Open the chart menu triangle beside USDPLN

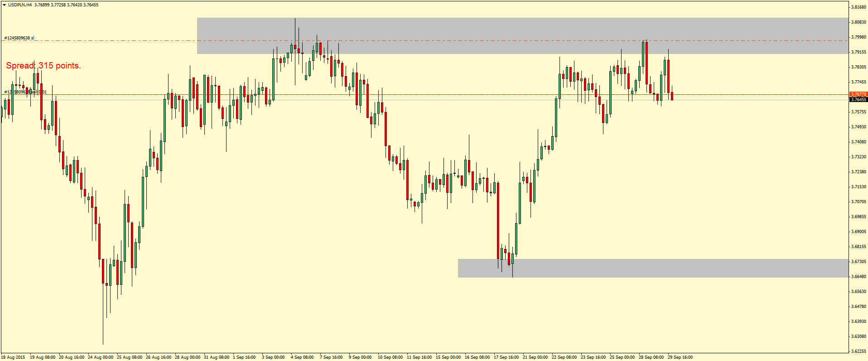click(x=4, y=5)
